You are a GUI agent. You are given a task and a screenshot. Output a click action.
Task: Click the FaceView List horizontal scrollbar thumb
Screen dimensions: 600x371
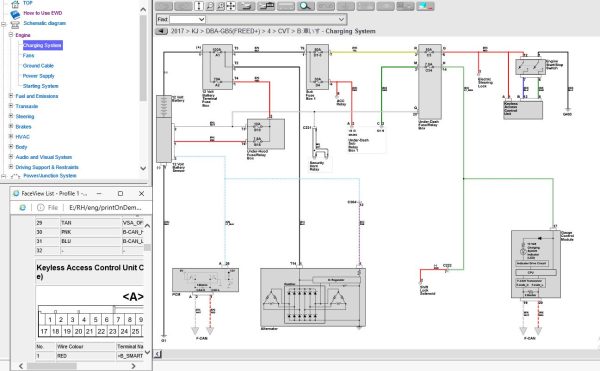click(52, 366)
